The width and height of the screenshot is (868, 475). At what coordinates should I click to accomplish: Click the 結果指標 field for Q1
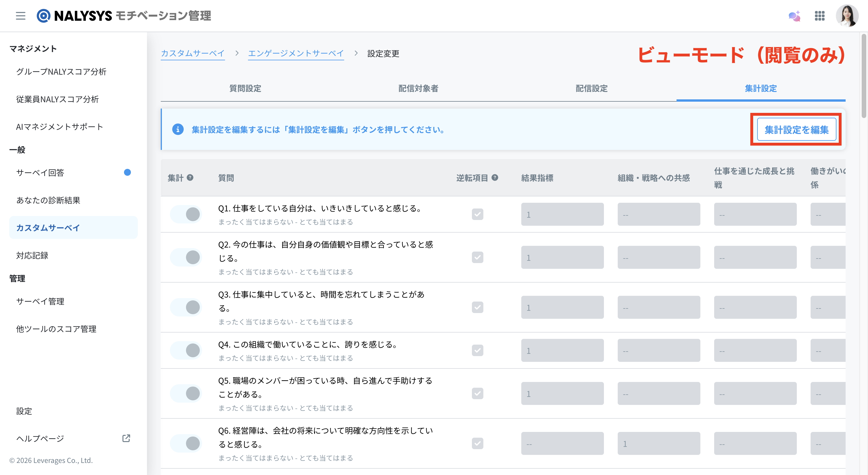(x=562, y=215)
